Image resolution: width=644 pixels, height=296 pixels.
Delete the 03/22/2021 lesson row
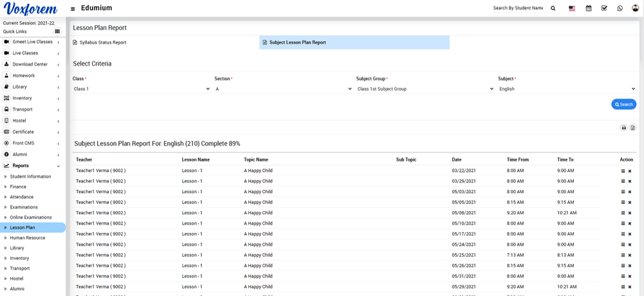click(630, 171)
